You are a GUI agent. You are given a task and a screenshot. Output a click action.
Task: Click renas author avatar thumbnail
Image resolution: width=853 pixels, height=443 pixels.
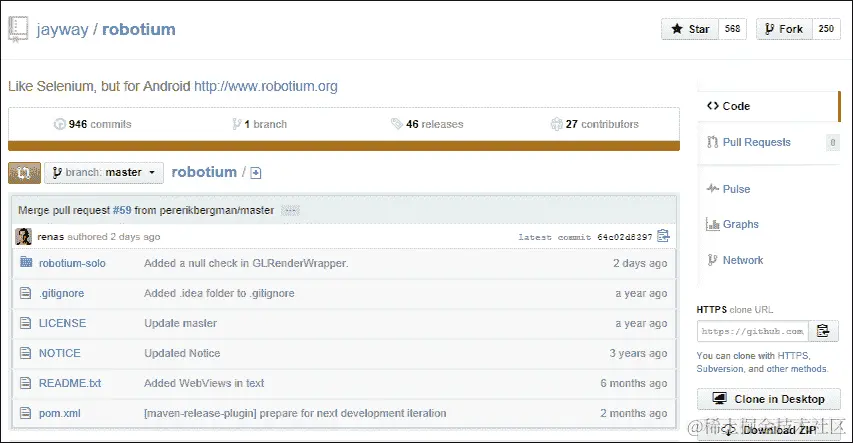tap(23, 236)
